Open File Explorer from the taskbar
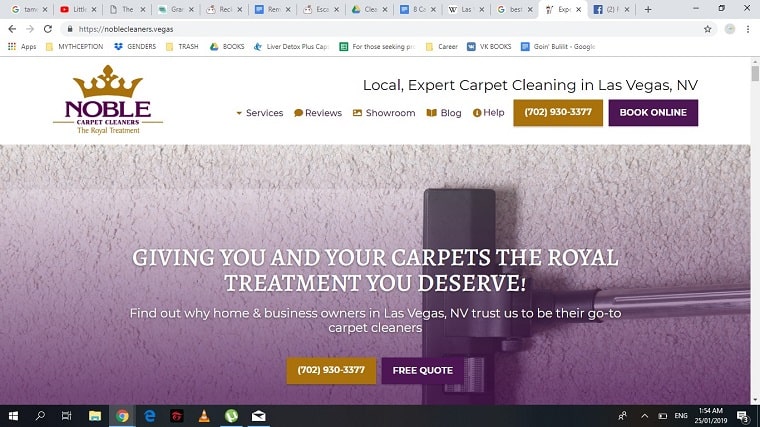 click(95, 416)
